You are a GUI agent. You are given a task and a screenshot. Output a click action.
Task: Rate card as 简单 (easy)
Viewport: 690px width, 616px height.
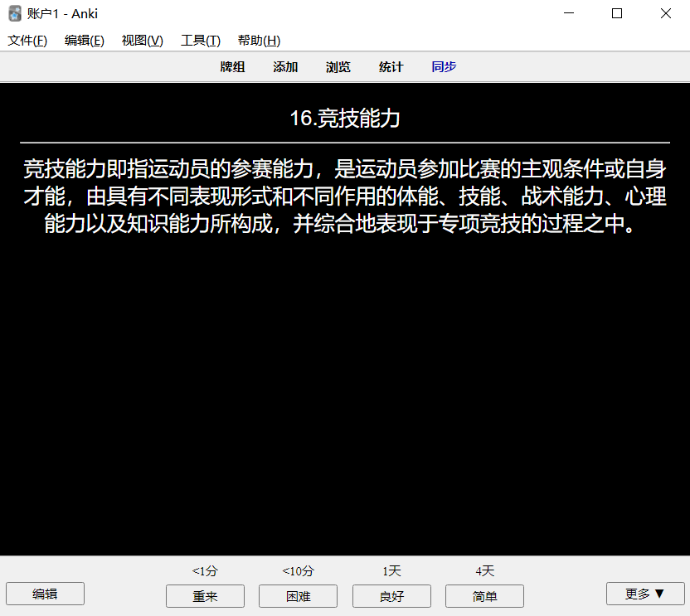[x=484, y=596]
